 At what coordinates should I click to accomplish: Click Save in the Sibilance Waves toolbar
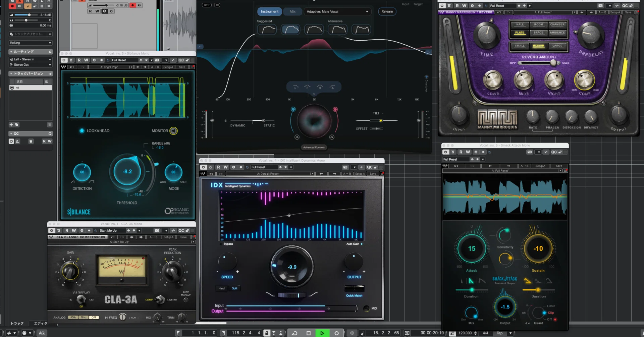pyautogui.click(x=182, y=67)
